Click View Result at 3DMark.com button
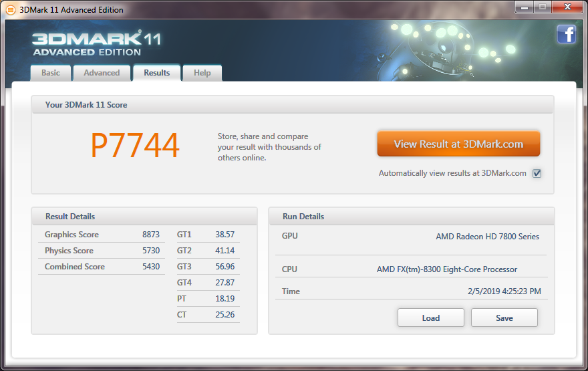The width and height of the screenshot is (588, 371). [458, 144]
